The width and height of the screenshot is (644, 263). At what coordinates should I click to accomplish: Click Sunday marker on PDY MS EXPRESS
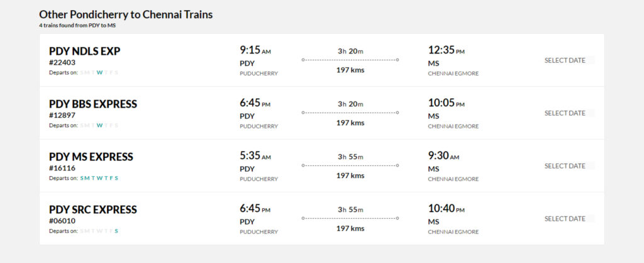82,178
